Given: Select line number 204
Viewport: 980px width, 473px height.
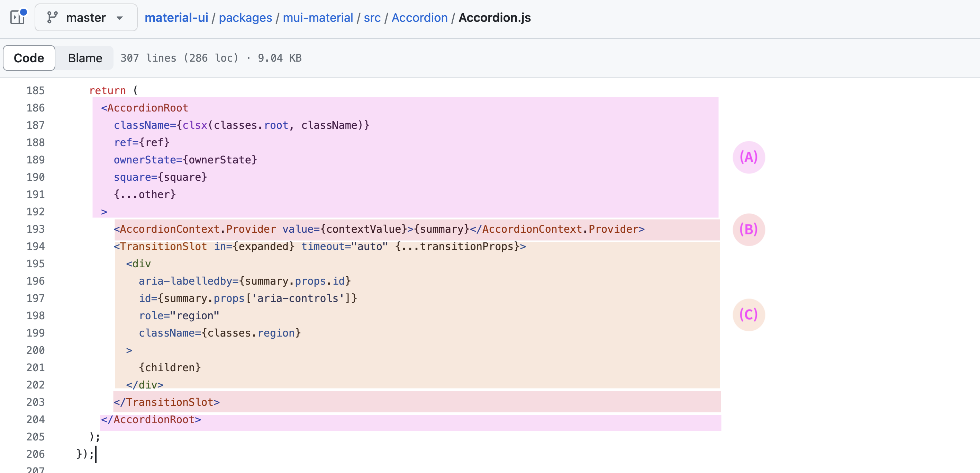Looking at the screenshot, I should pos(35,419).
